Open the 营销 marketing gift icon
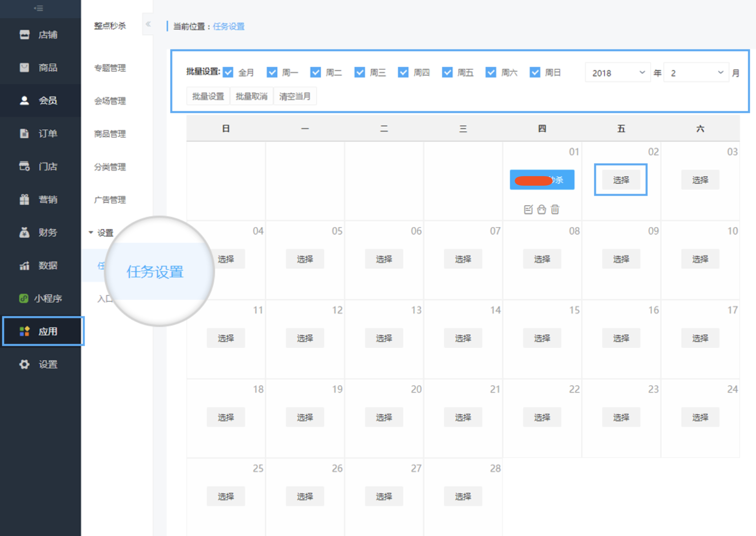This screenshot has width=756, height=536. (24, 199)
